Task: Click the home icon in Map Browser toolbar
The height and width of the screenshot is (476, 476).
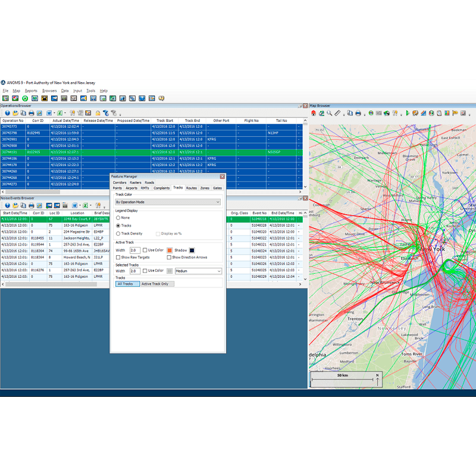Action: point(314,113)
